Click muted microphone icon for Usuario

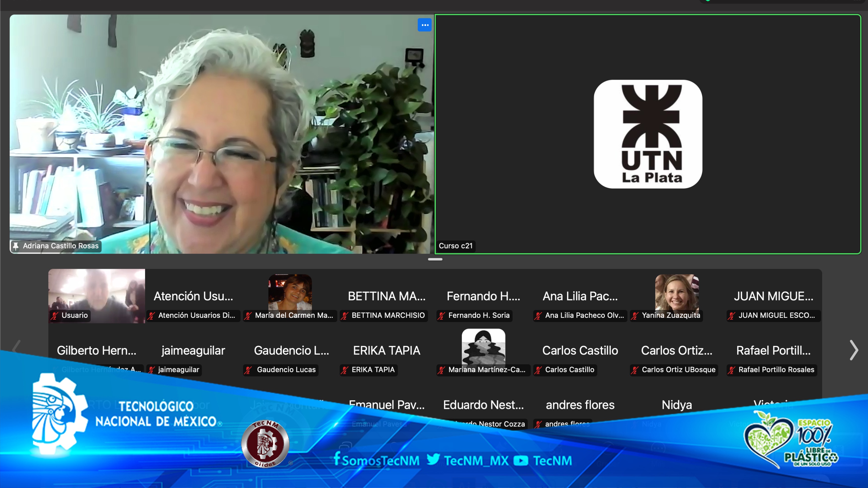(55, 316)
